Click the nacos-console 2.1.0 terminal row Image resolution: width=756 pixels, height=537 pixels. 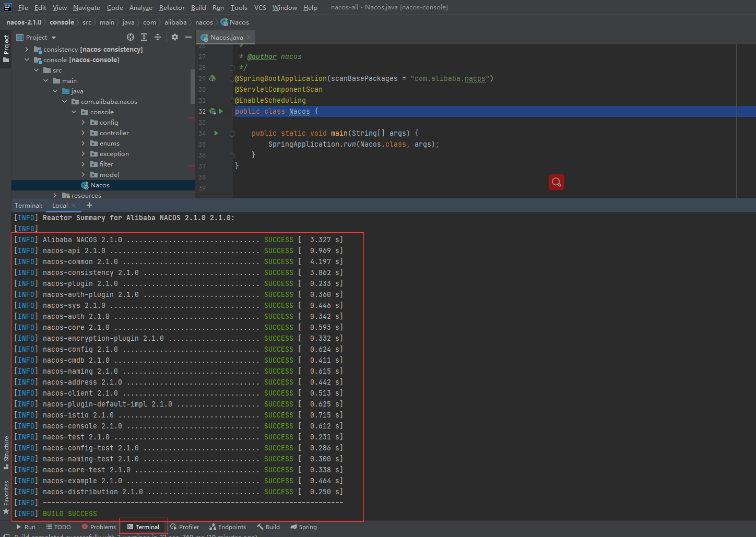point(179,426)
